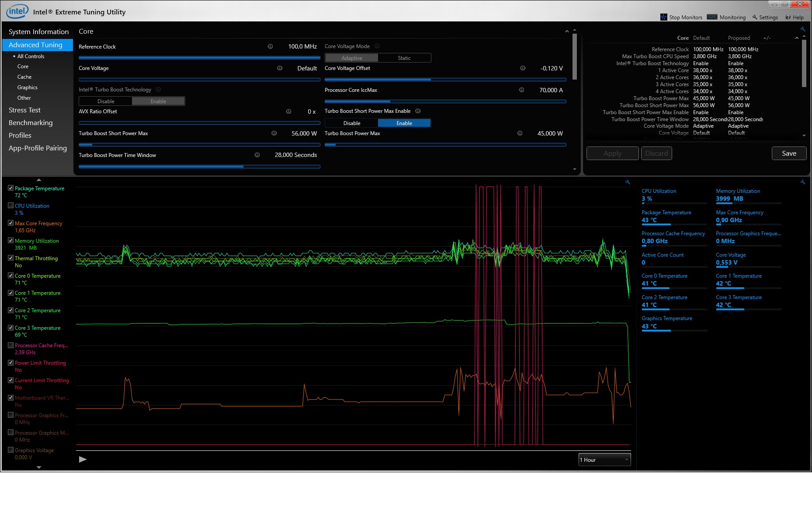The width and height of the screenshot is (812, 530).
Task: Open the Stress Test section
Action: tap(24, 110)
